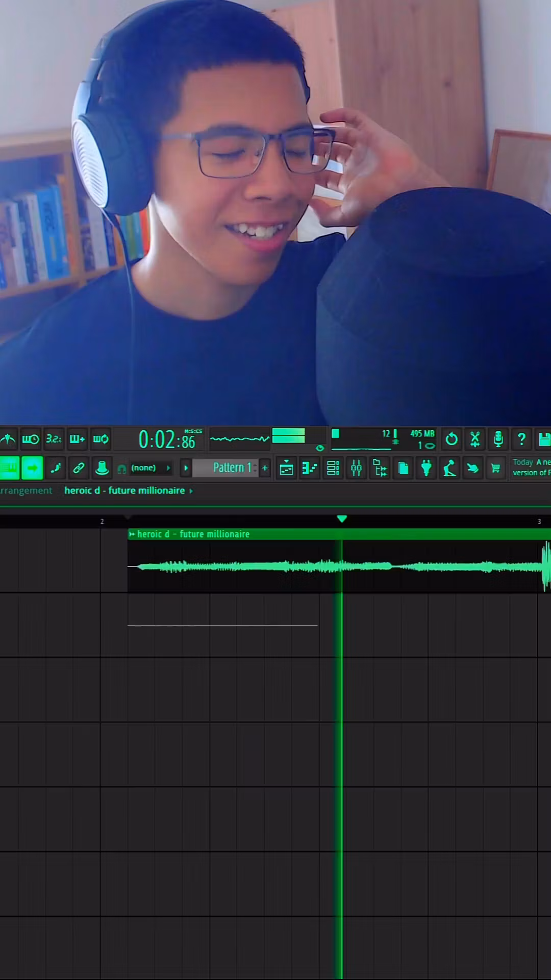551x980 pixels.
Task: Open the Channel rack icon
Action: pyautogui.click(x=333, y=468)
